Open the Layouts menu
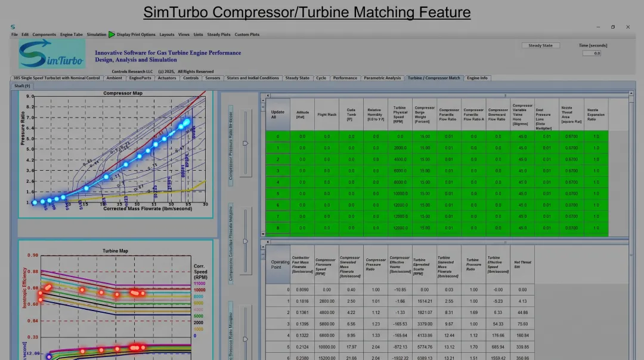Viewport: 644px width, 360px height. pyautogui.click(x=167, y=35)
